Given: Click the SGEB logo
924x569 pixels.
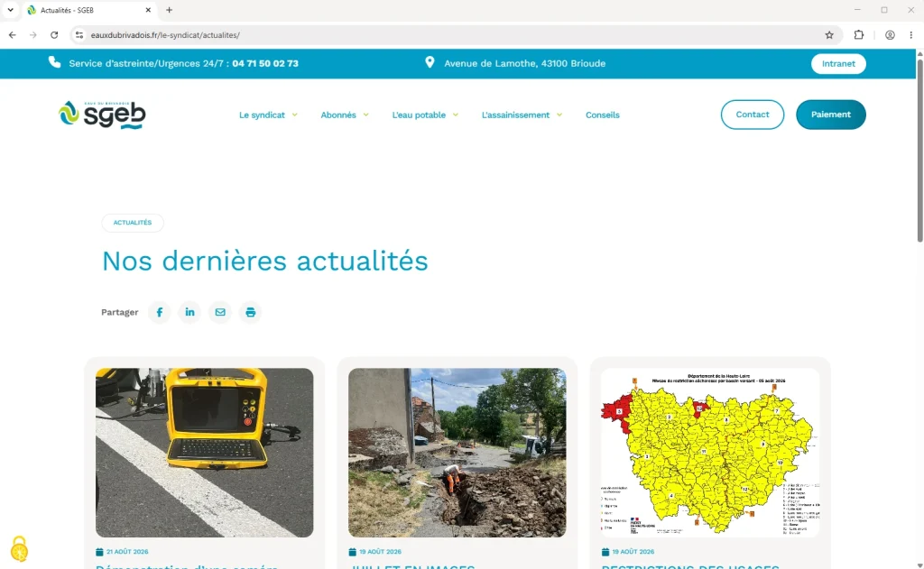Looking at the screenshot, I should pyautogui.click(x=102, y=115).
